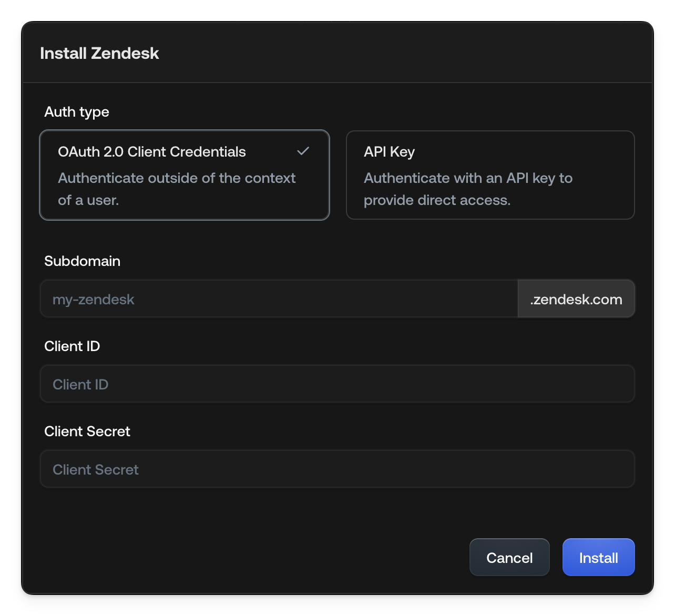
Task: Click the Subdomain input field
Action: click(x=279, y=299)
